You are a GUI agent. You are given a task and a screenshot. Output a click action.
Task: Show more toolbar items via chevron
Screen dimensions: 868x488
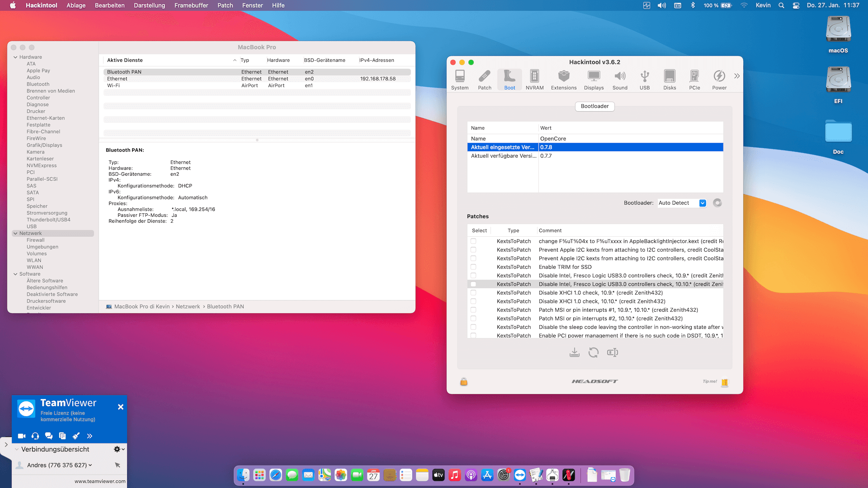pos(737,76)
